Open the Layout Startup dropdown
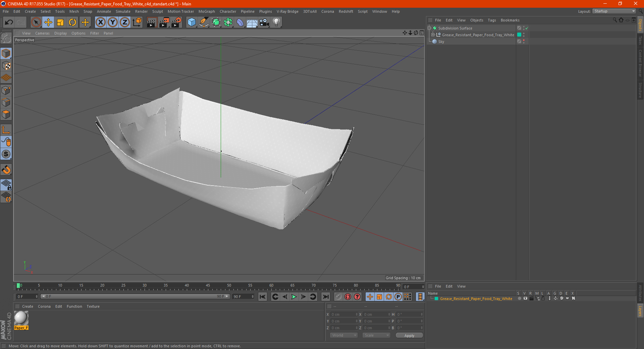644x349 pixels. 614,11
